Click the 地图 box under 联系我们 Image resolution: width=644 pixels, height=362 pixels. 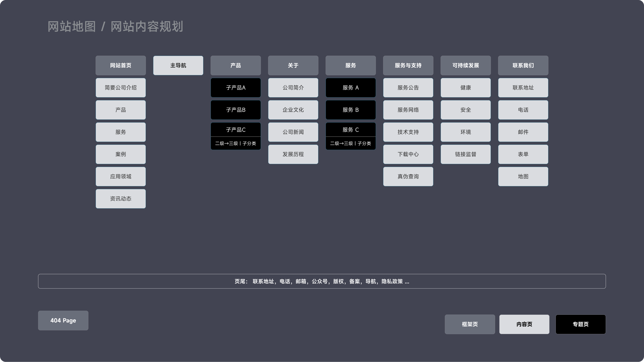(523, 176)
